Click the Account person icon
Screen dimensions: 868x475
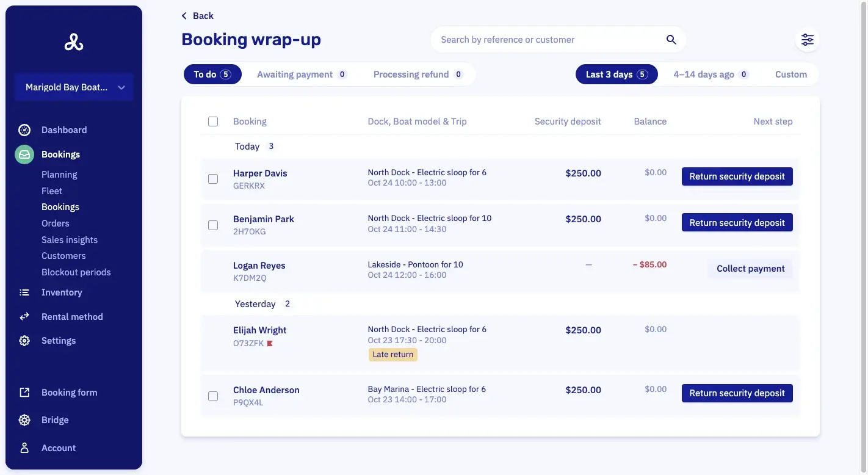point(24,448)
